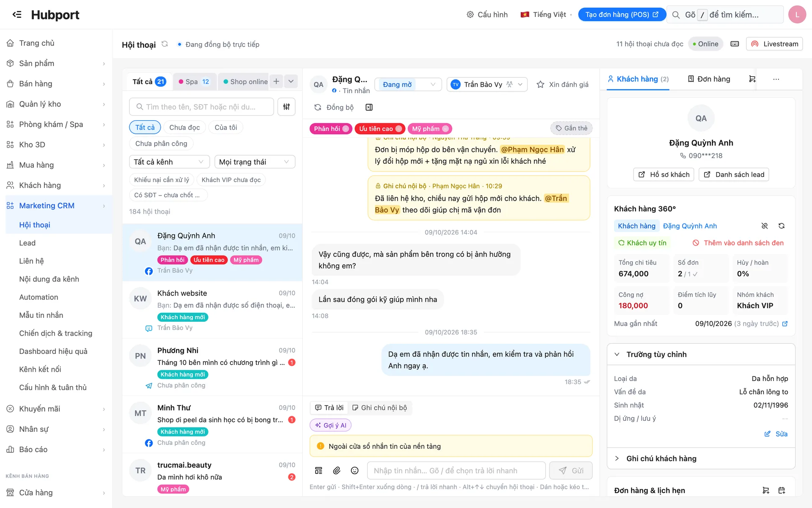The width and height of the screenshot is (812, 508).
Task: Open the keyboard shortcuts icon beside Online
Action: [735, 44]
